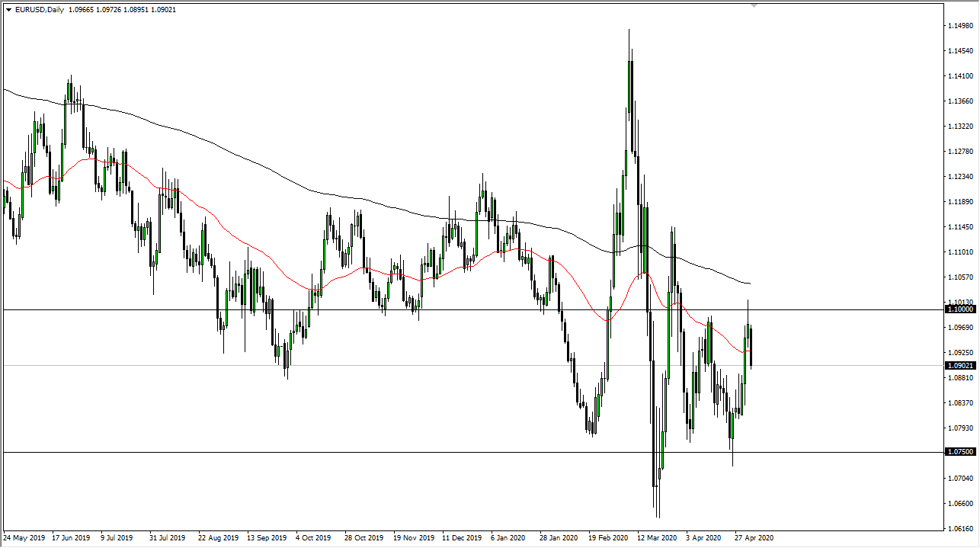Click the 1.11890 price axis label

[x=962, y=202]
